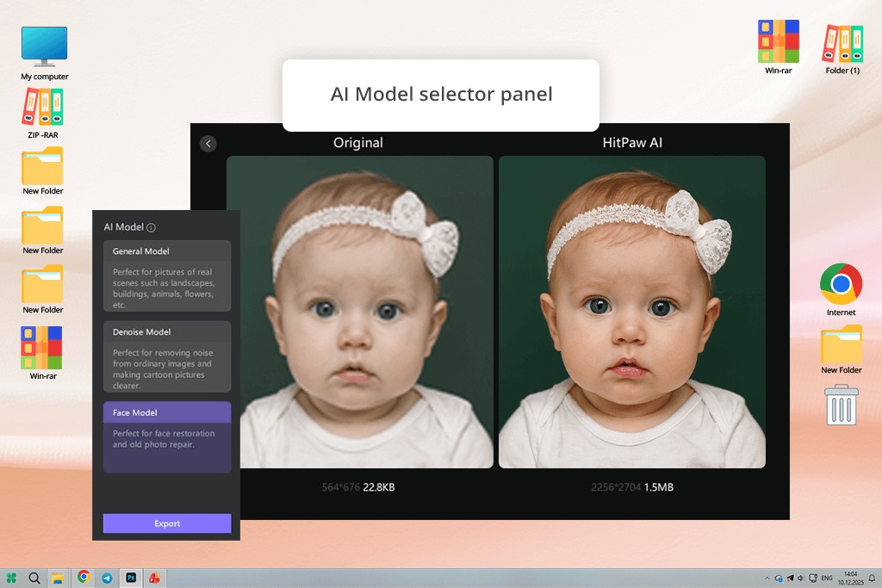Open the Recycle Bin on the desktop
The width and height of the screenshot is (882, 588).
[x=842, y=405]
